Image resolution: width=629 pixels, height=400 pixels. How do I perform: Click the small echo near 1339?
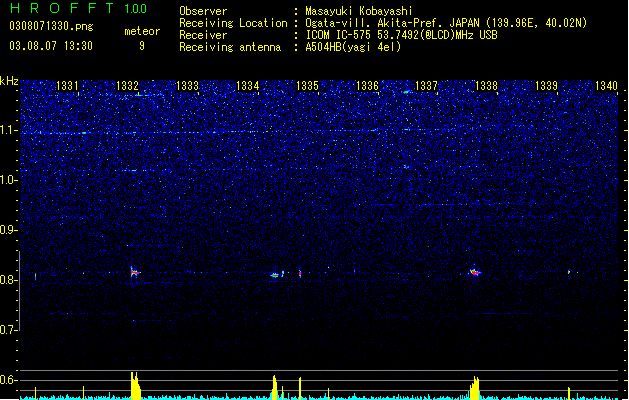(569, 272)
